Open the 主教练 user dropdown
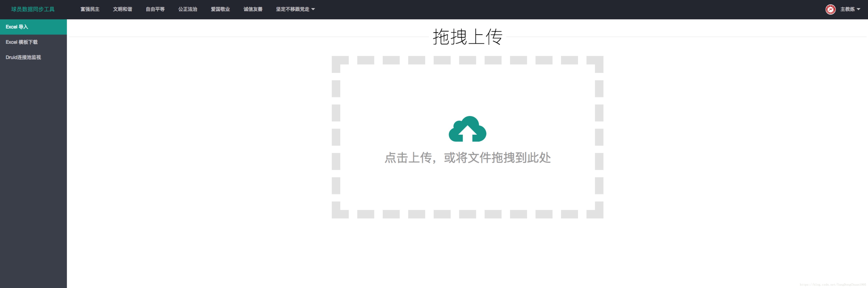868x288 pixels. click(x=850, y=9)
